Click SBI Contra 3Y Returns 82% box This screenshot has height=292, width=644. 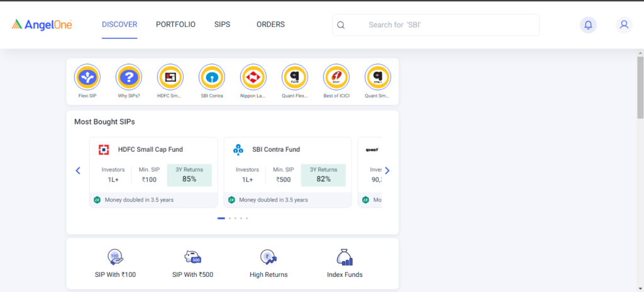pyautogui.click(x=323, y=175)
